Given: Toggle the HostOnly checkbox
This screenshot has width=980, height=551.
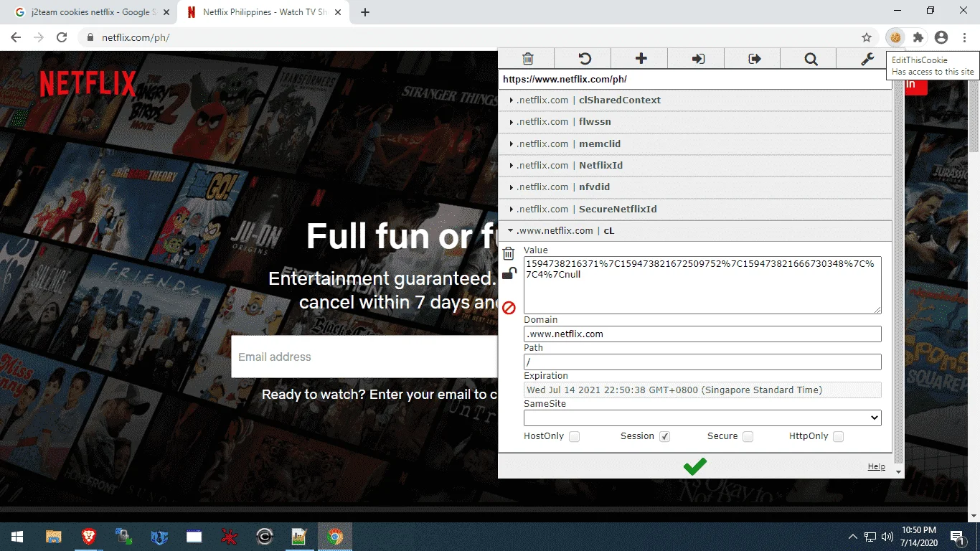Looking at the screenshot, I should pos(574,436).
